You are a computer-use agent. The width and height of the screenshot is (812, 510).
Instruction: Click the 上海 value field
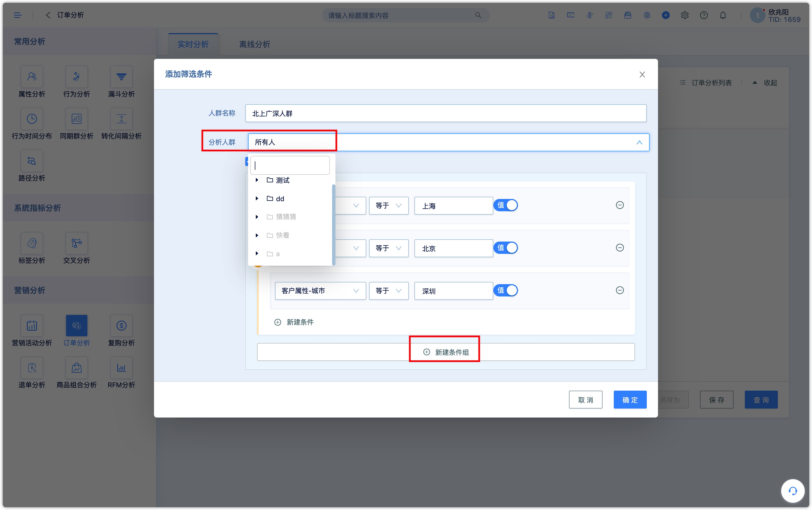454,205
